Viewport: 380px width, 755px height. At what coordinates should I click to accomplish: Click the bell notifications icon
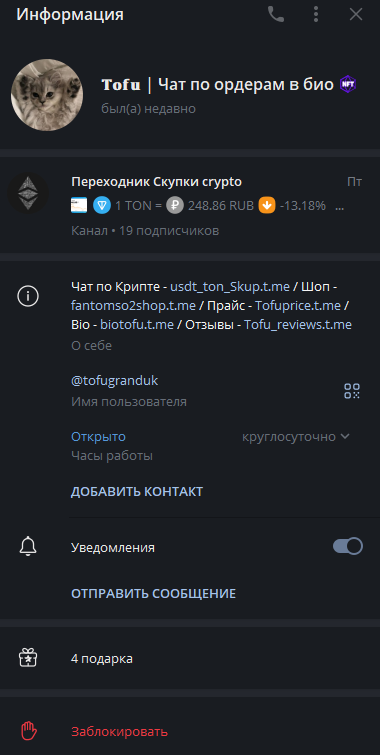point(28,547)
